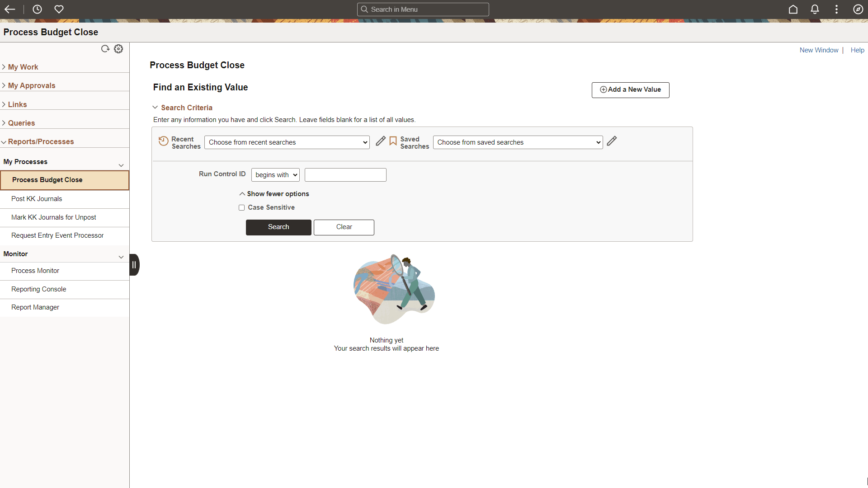868x488 pixels.
Task: Open Favorites heart icon
Action: pos(59,9)
